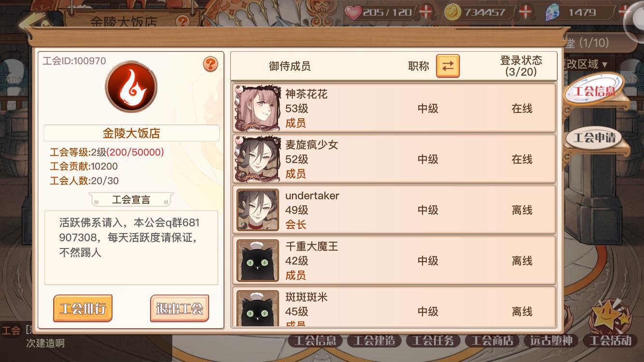Open 工会任务 in bottom menu

point(433,341)
